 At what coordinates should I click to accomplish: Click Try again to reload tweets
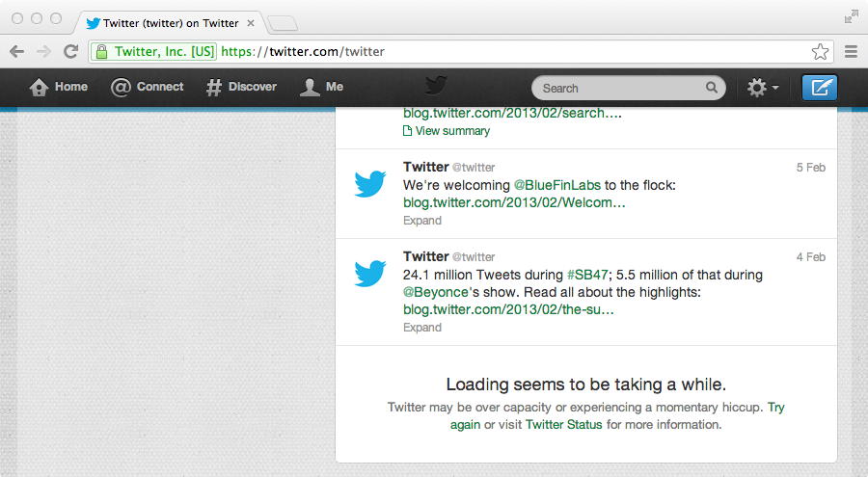click(x=775, y=408)
